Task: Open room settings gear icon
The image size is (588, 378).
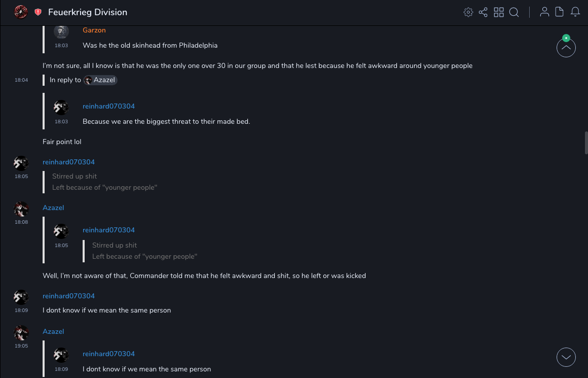Action: click(468, 12)
